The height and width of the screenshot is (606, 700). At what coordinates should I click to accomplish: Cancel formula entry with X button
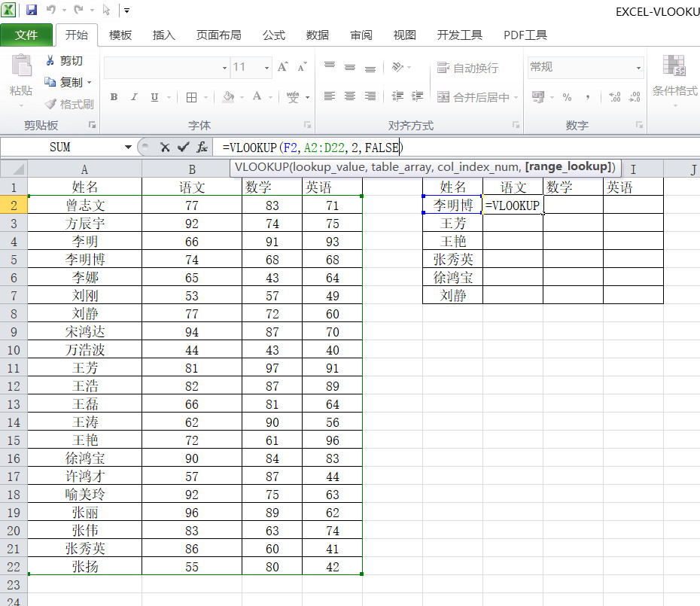165,147
